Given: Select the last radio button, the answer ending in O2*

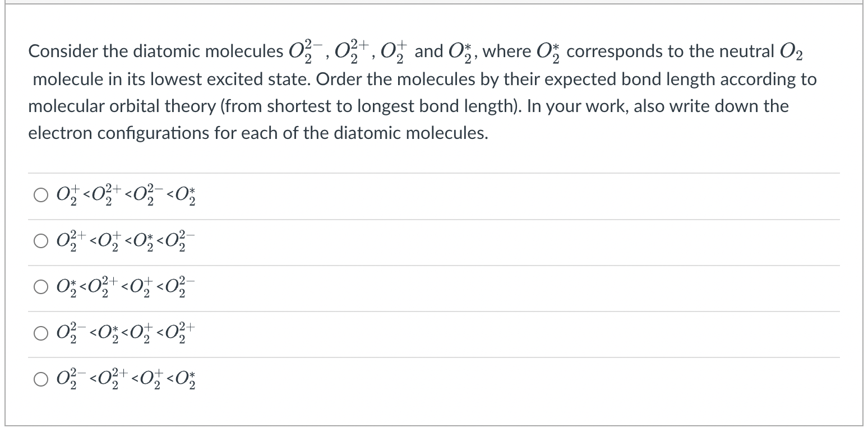Looking at the screenshot, I should [40, 380].
